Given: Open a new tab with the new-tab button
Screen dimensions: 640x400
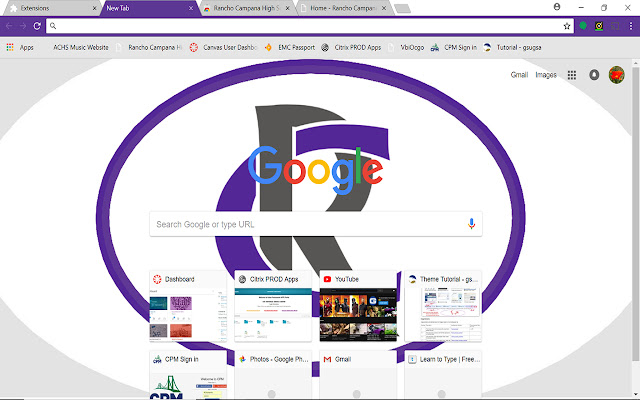Looking at the screenshot, I should point(402,9).
